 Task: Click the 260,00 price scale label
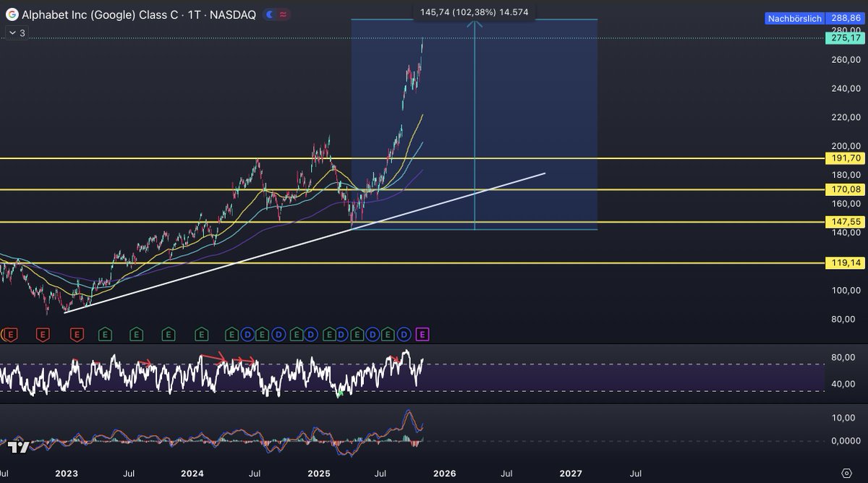(846, 60)
